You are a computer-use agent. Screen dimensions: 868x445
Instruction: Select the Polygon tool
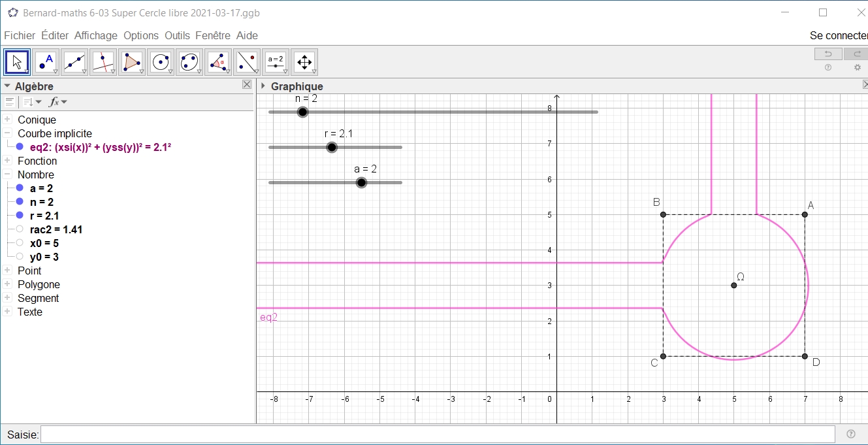coord(132,62)
